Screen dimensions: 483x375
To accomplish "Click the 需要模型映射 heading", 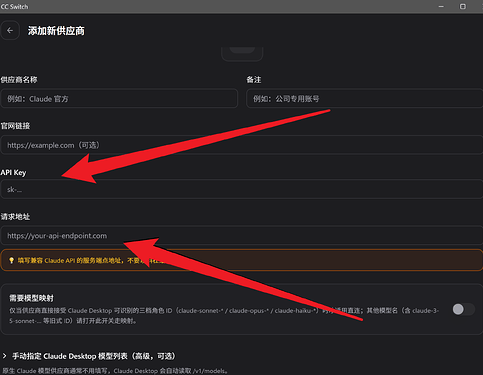I will tap(31, 298).
